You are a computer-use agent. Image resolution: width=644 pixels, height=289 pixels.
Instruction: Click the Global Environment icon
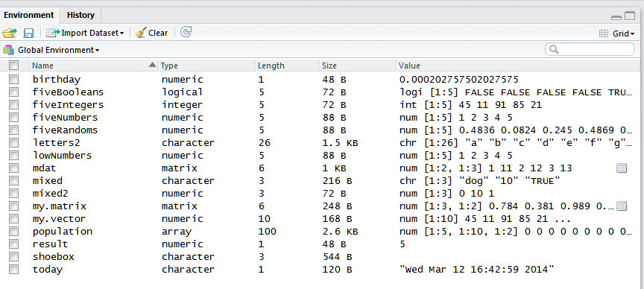(8, 50)
